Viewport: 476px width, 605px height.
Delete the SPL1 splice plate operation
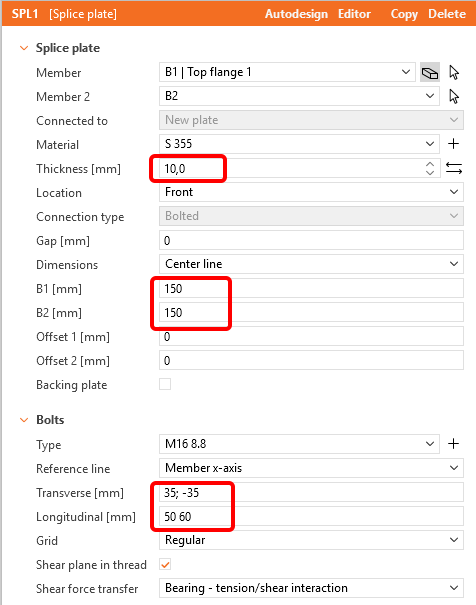coord(447,14)
